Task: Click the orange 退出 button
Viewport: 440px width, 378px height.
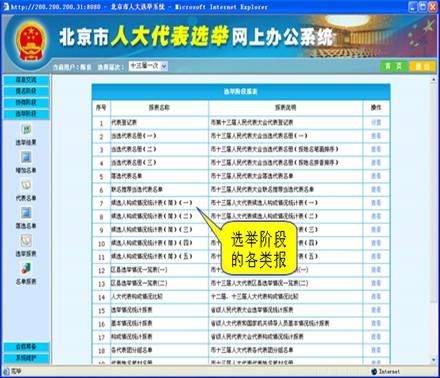Action: (x=422, y=66)
